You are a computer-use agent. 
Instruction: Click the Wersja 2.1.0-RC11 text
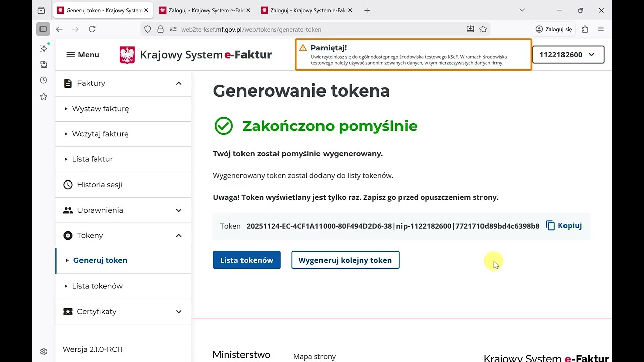tap(93, 349)
